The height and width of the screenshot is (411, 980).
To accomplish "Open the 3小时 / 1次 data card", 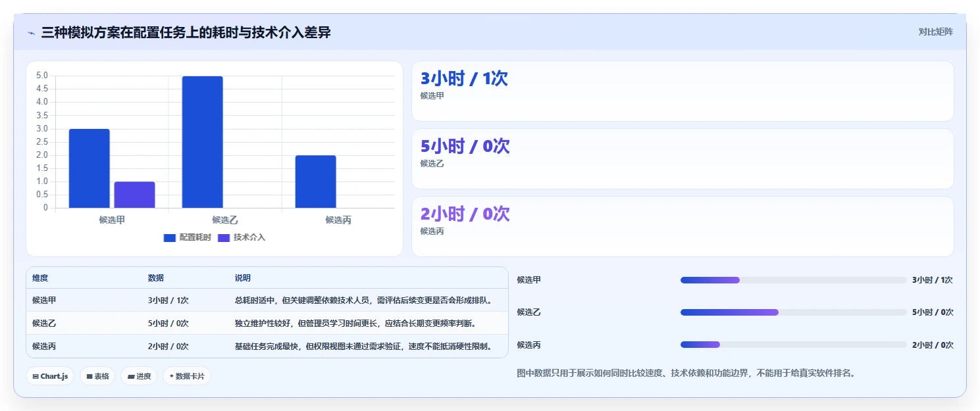I will [x=683, y=91].
